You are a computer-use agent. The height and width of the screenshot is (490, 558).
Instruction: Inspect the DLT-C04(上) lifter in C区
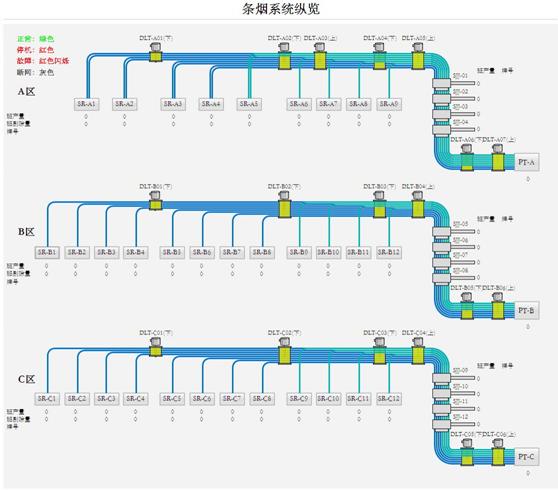[418, 351]
